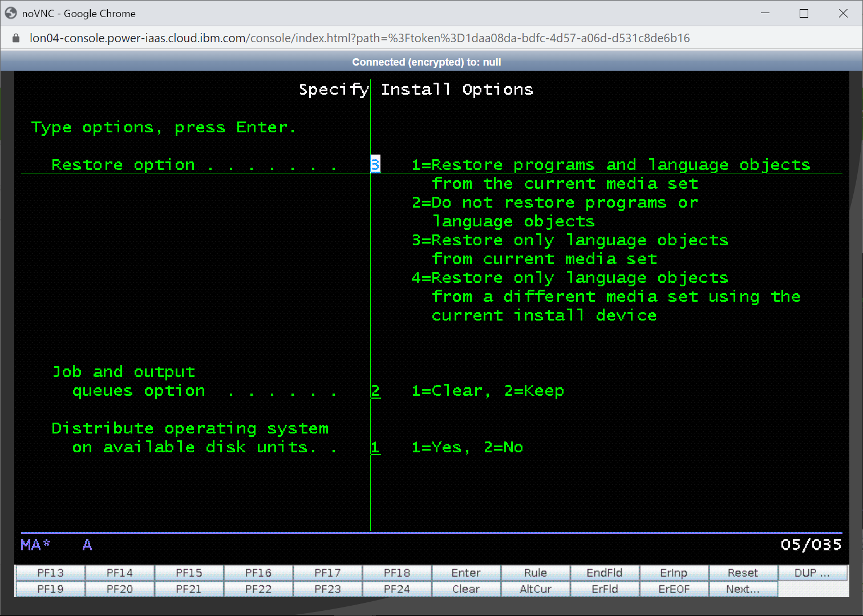863x616 pixels.
Task: Click the '1=Restore programs and language objects' text
Action: [611, 165]
